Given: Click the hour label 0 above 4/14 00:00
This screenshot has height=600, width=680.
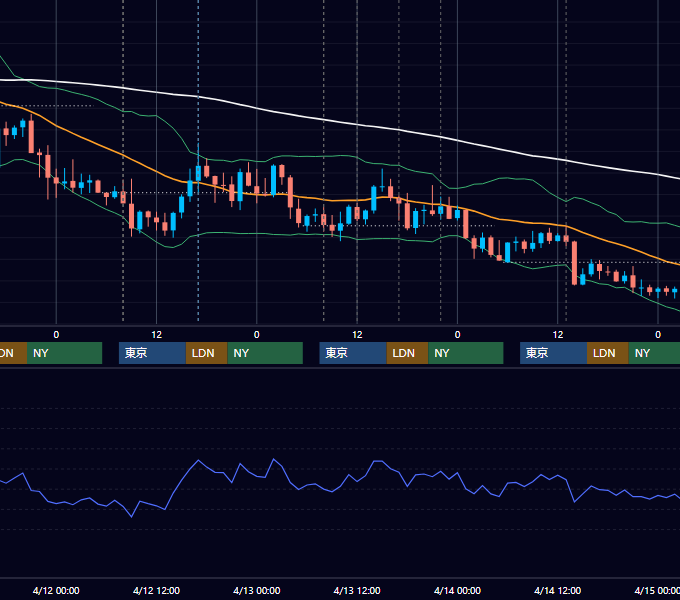Looking at the screenshot, I should (457, 335).
